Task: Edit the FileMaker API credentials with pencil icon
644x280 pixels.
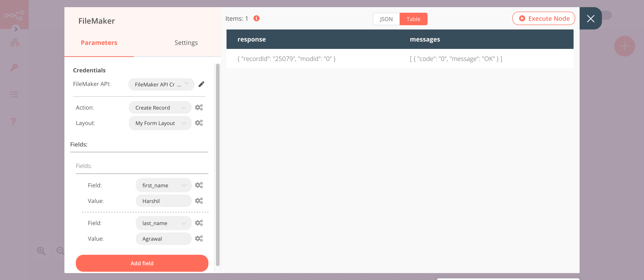Action: (201, 84)
